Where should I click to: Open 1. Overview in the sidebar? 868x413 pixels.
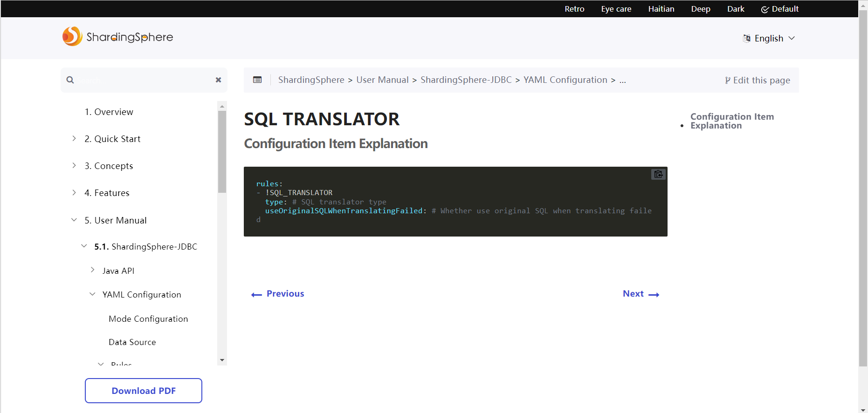(109, 112)
